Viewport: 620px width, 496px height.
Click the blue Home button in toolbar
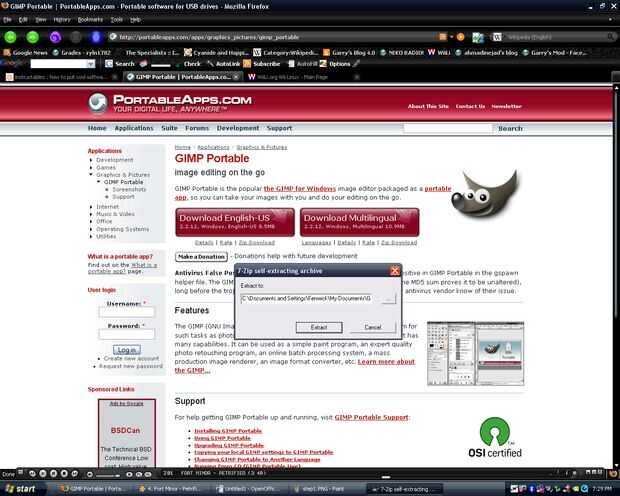click(x=96, y=37)
